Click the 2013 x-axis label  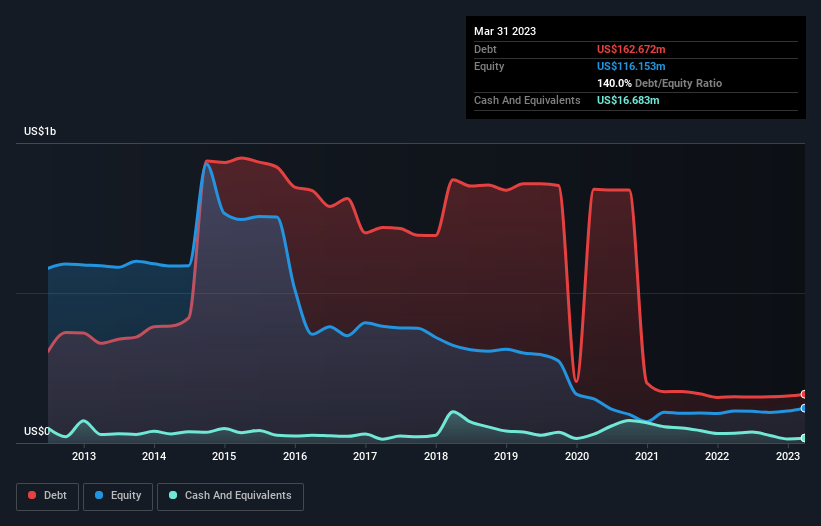(x=84, y=456)
